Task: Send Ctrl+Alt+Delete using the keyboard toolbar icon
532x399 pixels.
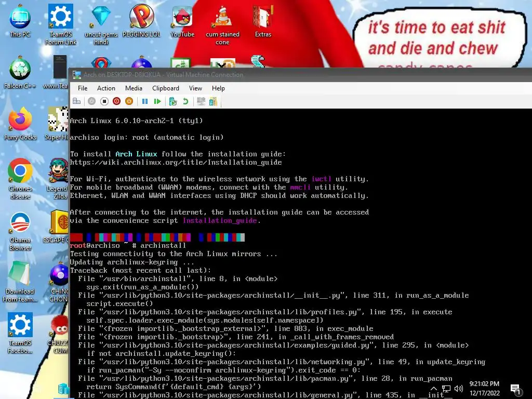Action: pyautogui.click(x=77, y=101)
